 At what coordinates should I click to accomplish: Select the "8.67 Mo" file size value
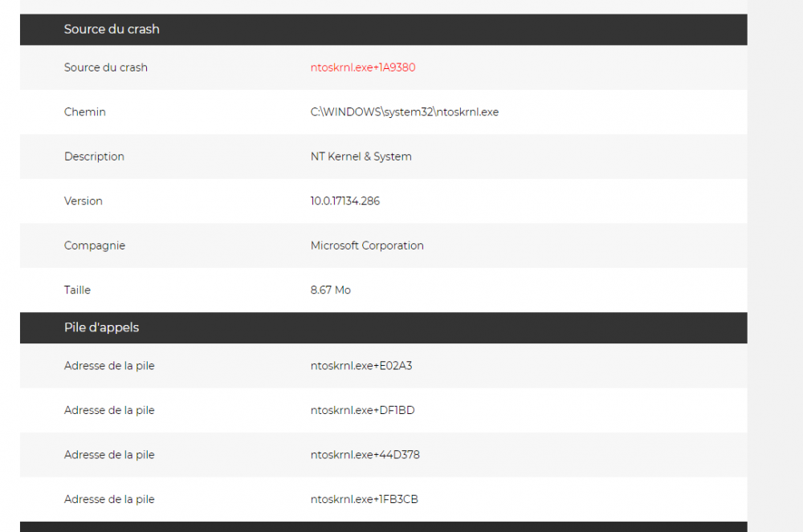(x=331, y=290)
